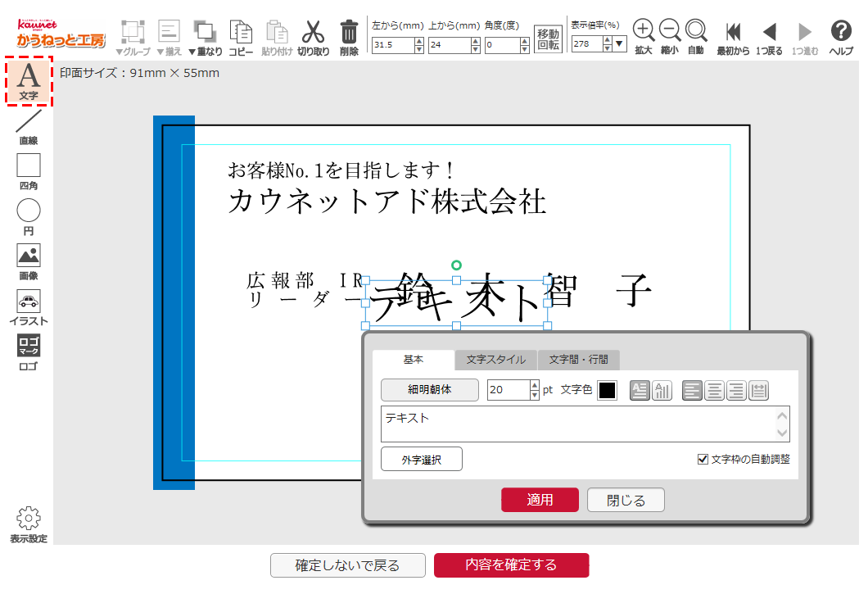
Task: Click the text area scrollbar
Action: (x=782, y=424)
